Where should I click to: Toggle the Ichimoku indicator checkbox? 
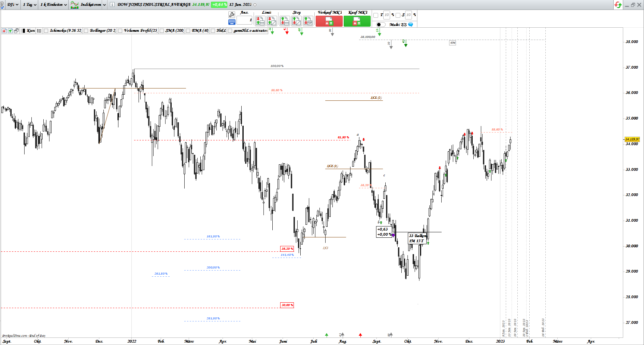(46, 31)
